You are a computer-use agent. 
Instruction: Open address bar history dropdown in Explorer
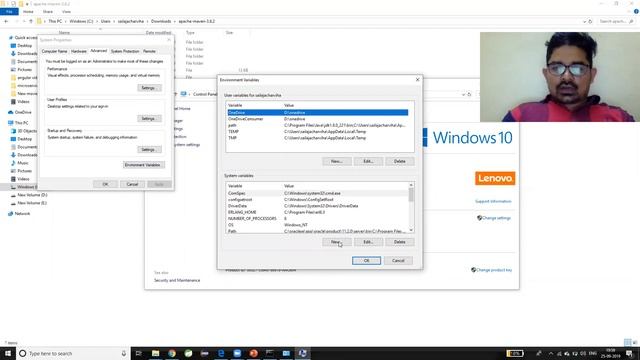584,21
